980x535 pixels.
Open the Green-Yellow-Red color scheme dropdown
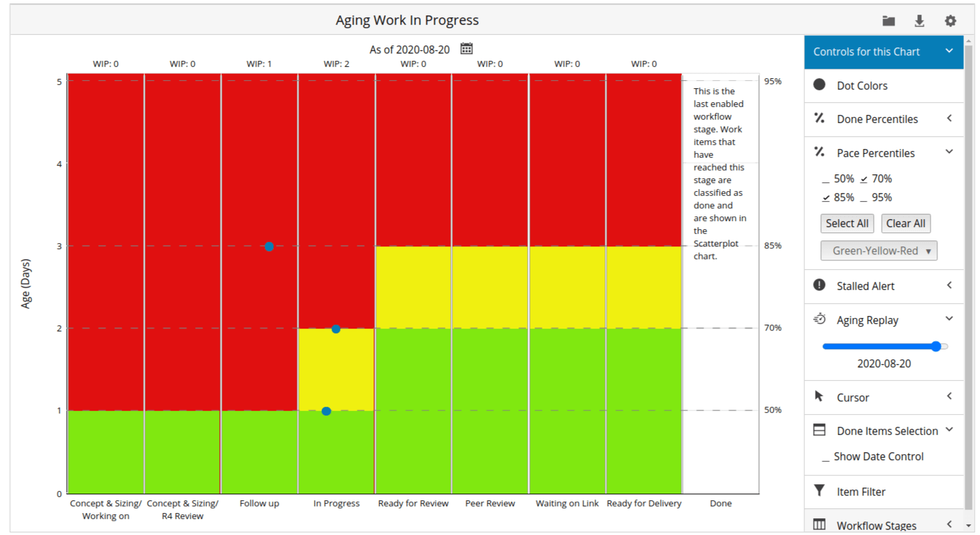pyautogui.click(x=878, y=250)
